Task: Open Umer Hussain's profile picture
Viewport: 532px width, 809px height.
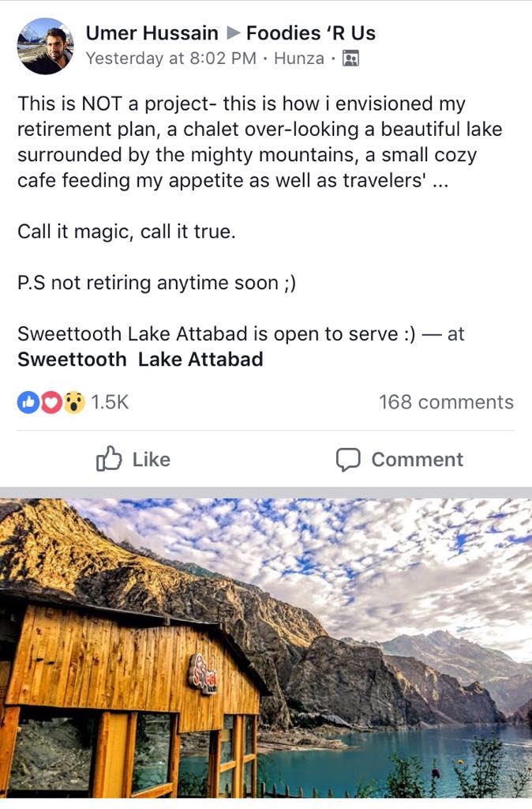Action: click(45, 46)
